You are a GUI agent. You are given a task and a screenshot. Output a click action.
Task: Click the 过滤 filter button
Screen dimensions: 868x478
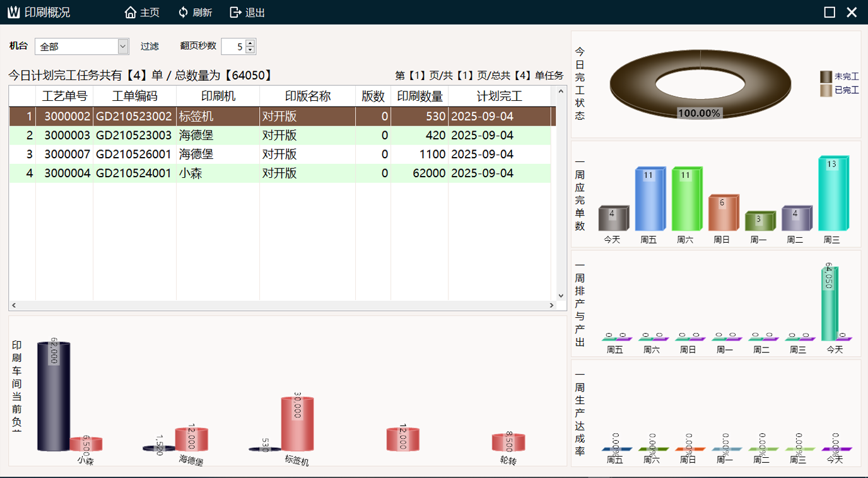click(x=150, y=47)
